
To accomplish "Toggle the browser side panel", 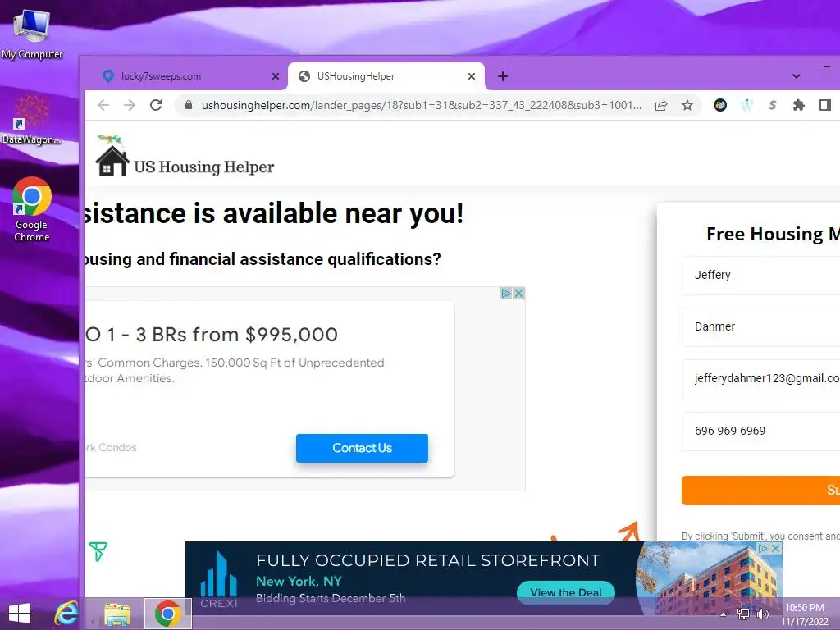I will 825,105.
